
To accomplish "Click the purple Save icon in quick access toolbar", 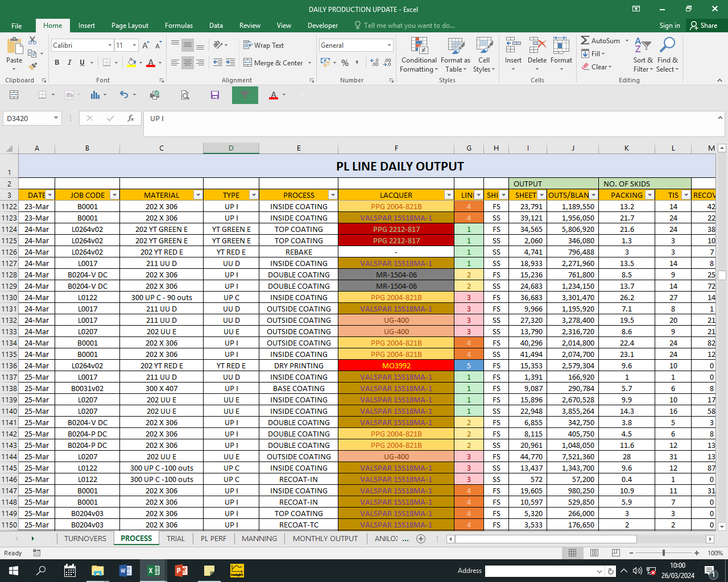I will [215, 95].
